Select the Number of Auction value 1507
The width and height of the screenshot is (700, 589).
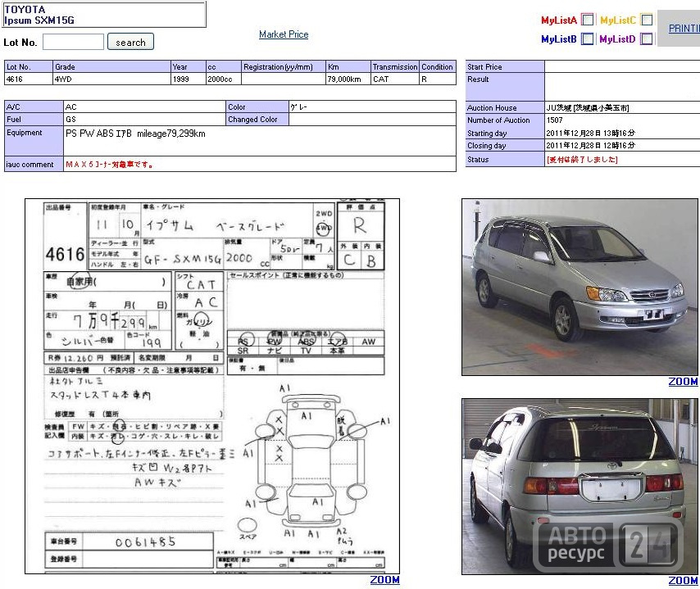[554, 120]
